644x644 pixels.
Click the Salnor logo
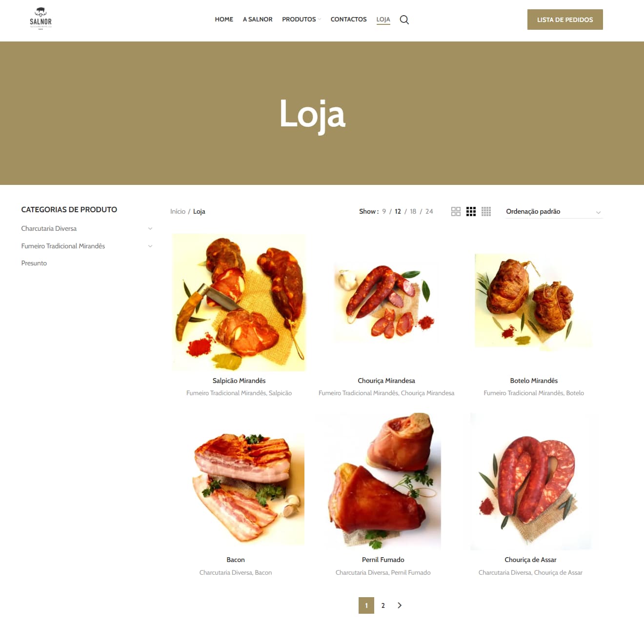[40, 20]
